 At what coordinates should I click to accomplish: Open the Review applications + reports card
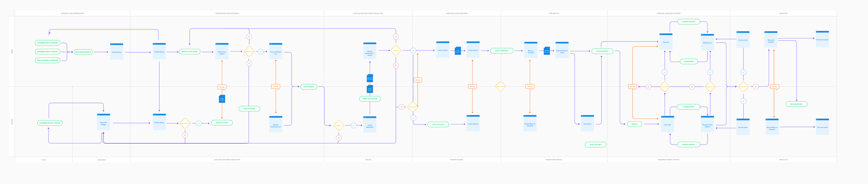(370, 51)
